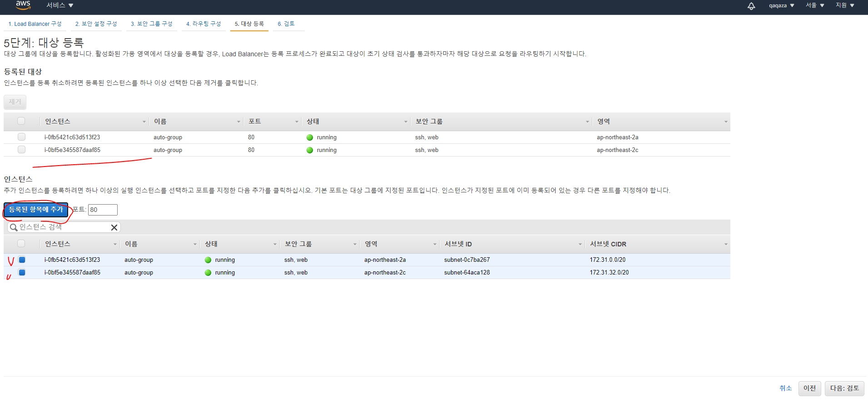Toggle select-all checkbox in registered targets header
The width and height of the screenshot is (868, 402).
coord(21,121)
